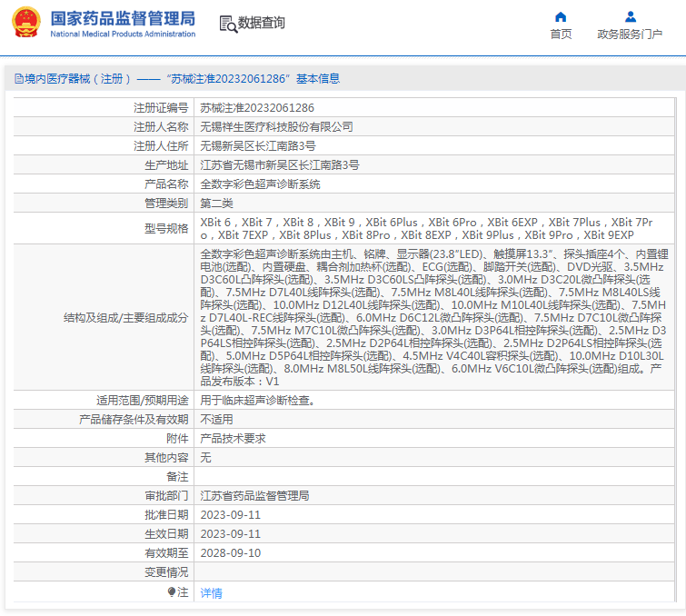Select 无 in 其他内容 row
686x616 pixels.
(205, 458)
